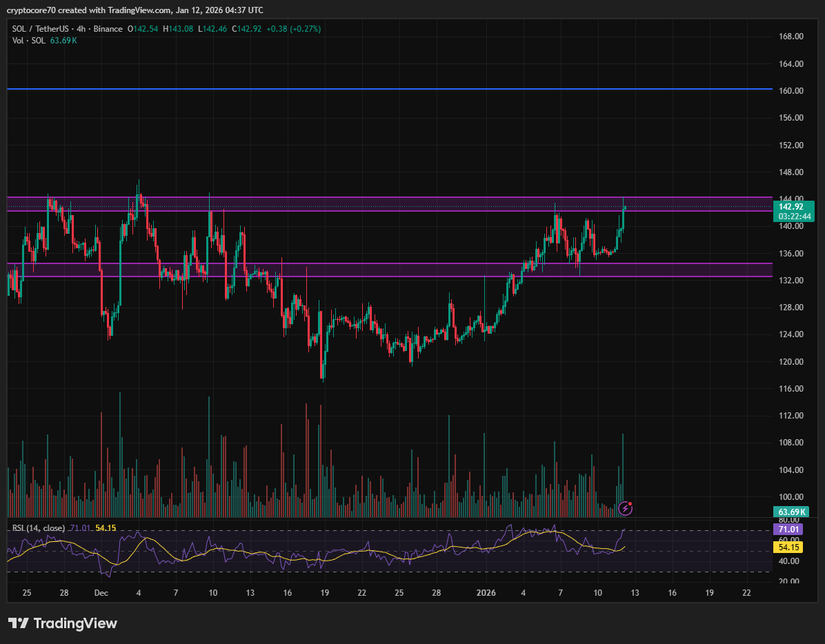
Task: Click the 136.00 price scale label
Action: 791,254
